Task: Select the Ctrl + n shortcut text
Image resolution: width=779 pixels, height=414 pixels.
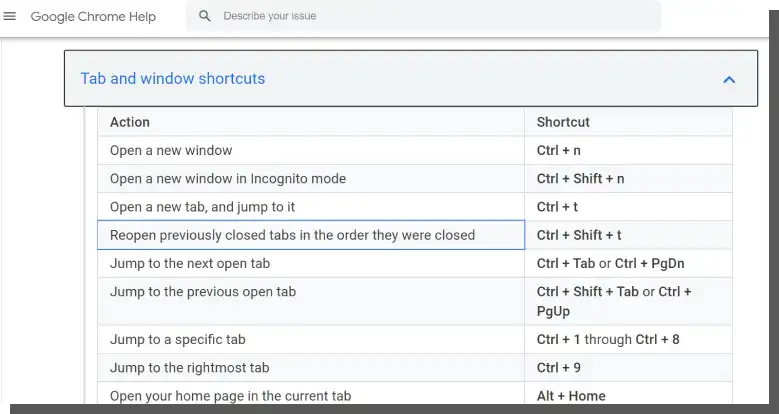Action: tap(558, 151)
